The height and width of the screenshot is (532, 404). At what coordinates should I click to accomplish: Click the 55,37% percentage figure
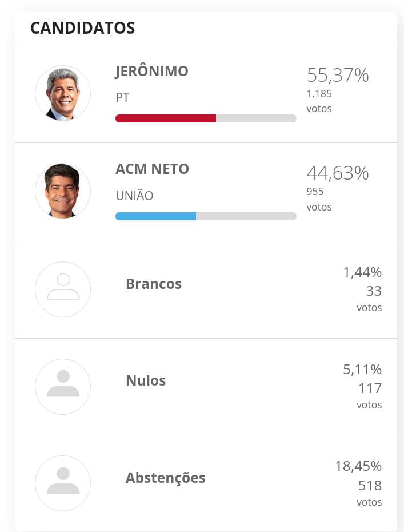pos(338,76)
